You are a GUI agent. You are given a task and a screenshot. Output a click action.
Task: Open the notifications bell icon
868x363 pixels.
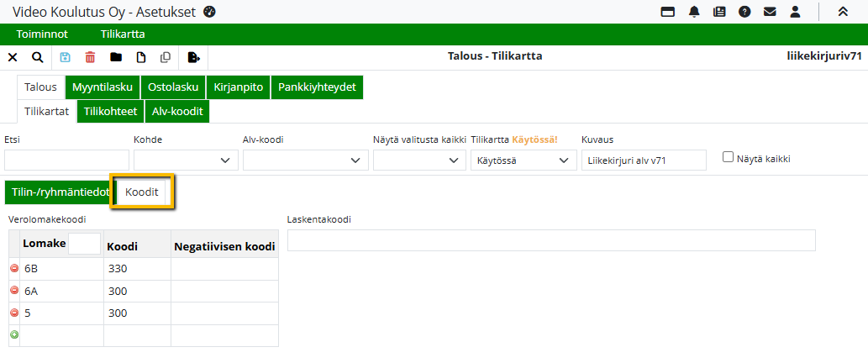[x=694, y=12]
